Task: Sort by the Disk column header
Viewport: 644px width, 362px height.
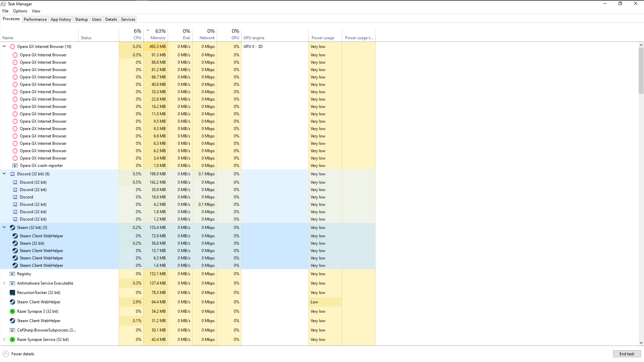Action: tap(180, 35)
